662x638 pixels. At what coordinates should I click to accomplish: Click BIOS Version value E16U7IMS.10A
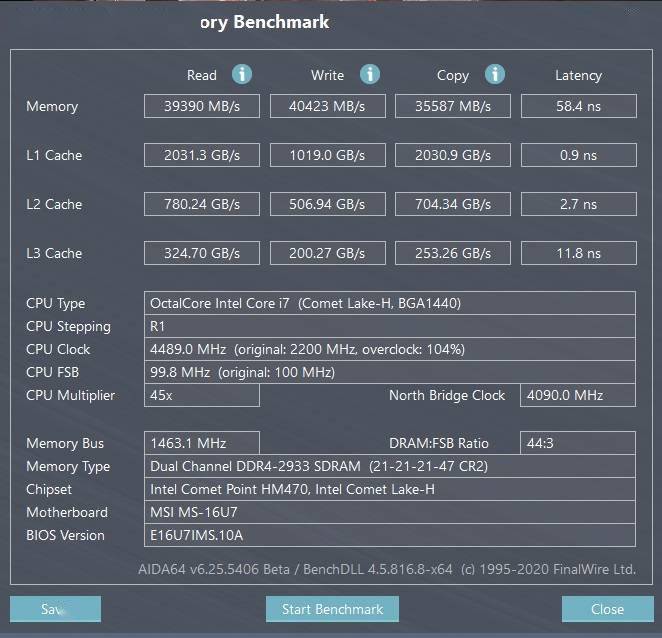[x=390, y=535]
